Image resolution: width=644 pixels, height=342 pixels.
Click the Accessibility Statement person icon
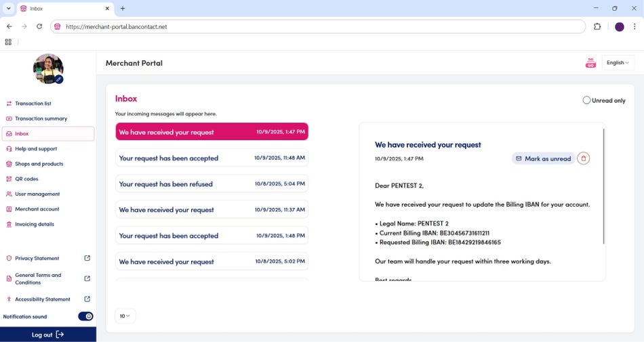tap(9, 299)
